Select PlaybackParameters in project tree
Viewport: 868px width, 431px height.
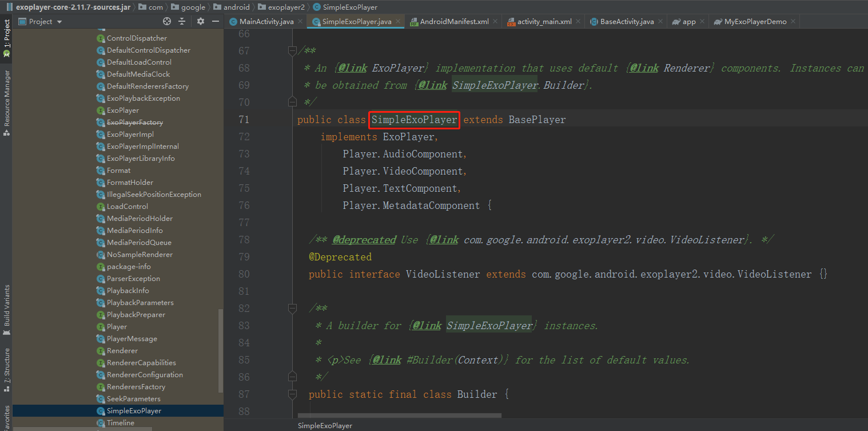tap(140, 303)
